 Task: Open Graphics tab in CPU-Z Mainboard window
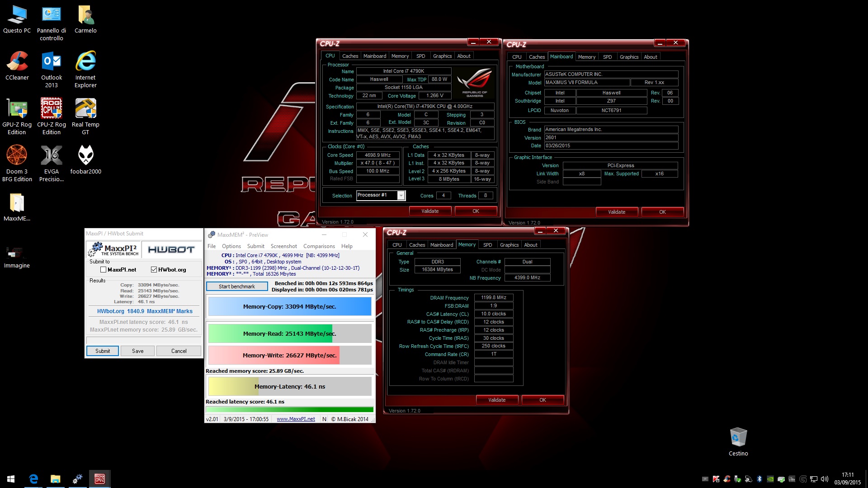(x=629, y=57)
